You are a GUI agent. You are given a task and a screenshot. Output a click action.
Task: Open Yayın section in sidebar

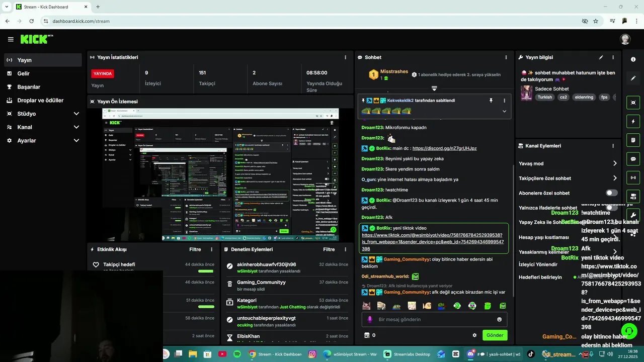[43, 60]
